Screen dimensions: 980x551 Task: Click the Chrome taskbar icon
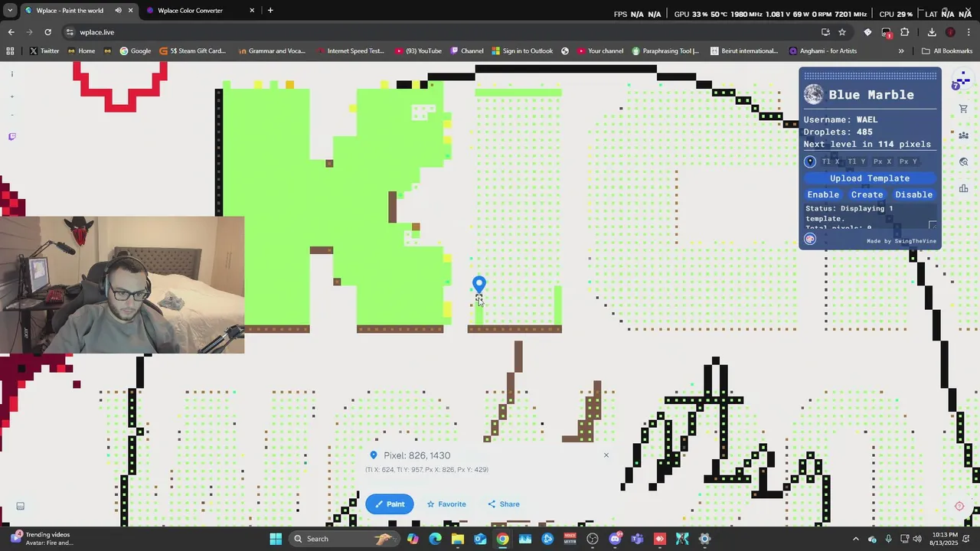[x=502, y=539]
